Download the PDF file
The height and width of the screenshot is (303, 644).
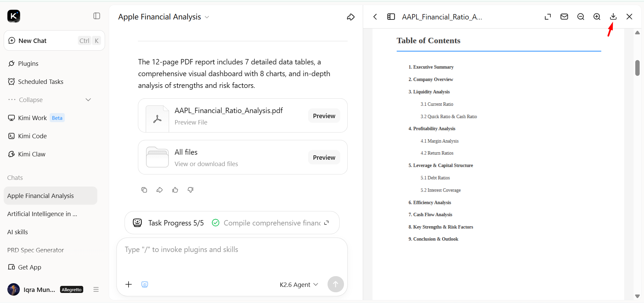pyautogui.click(x=613, y=16)
